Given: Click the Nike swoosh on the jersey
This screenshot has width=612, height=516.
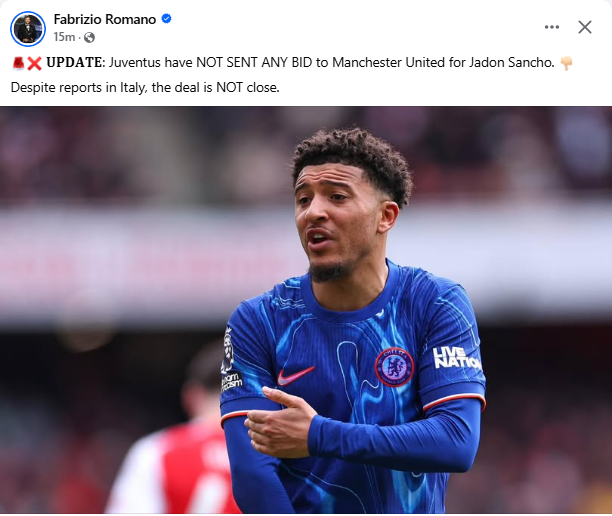Looking at the screenshot, I should [295, 375].
